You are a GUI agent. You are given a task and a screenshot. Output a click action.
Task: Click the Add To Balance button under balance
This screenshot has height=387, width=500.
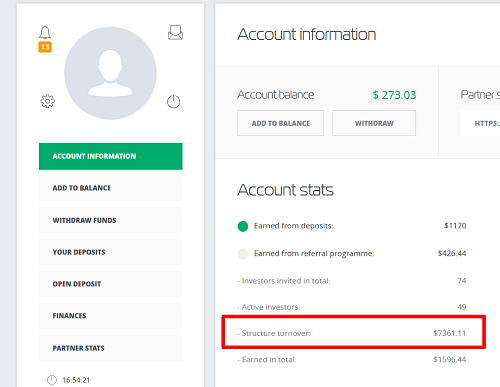(280, 123)
